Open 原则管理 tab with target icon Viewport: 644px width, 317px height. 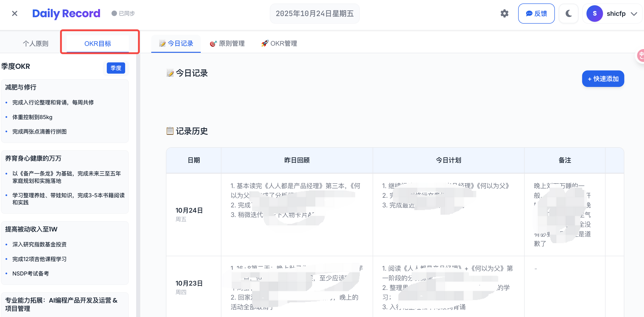[227, 44]
